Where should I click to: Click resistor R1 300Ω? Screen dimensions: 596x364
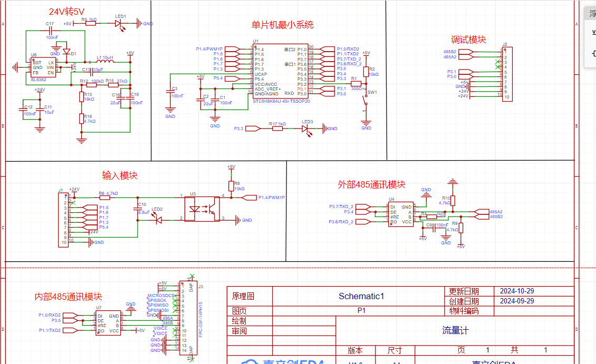(356, 84)
